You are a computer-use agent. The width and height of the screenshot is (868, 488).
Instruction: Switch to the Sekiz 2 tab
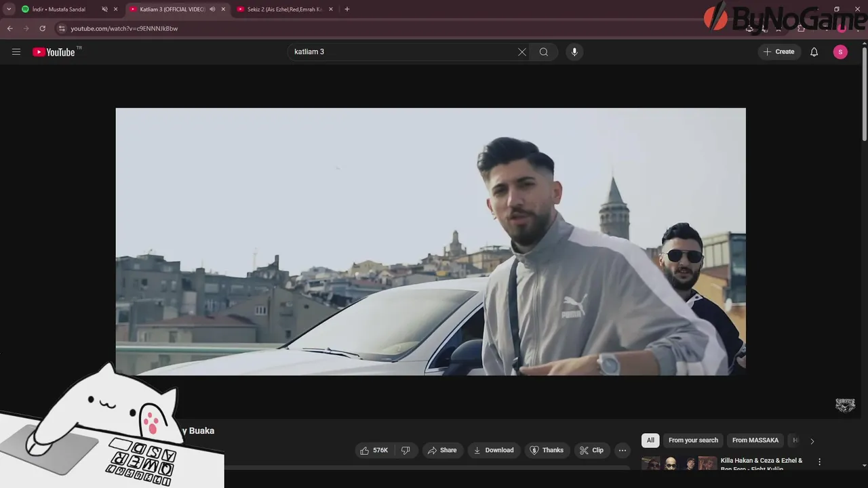[x=284, y=9]
